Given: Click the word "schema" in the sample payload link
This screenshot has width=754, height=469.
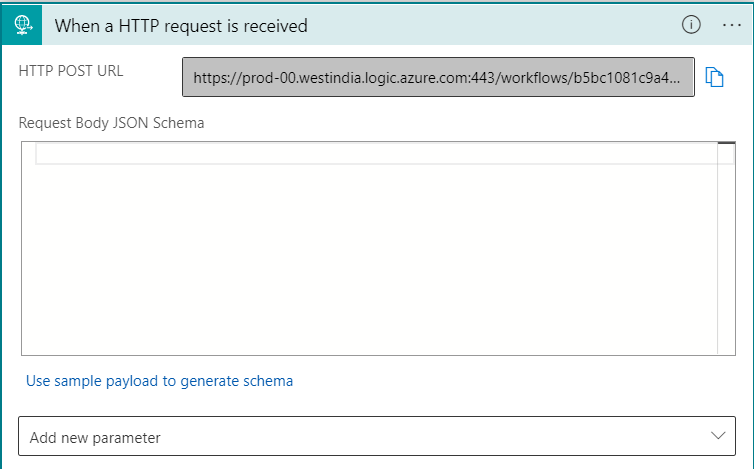Looking at the screenshot, I should [x=268, y=381].
